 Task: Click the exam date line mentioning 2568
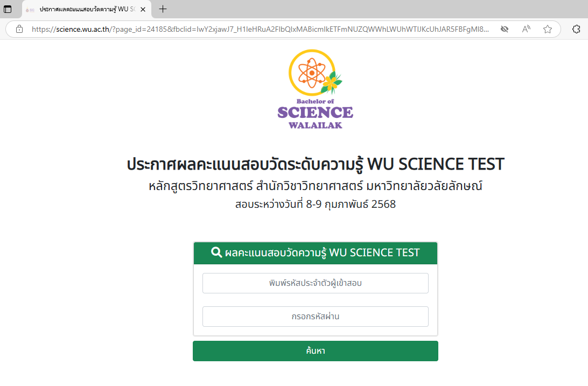click(315, 205)
